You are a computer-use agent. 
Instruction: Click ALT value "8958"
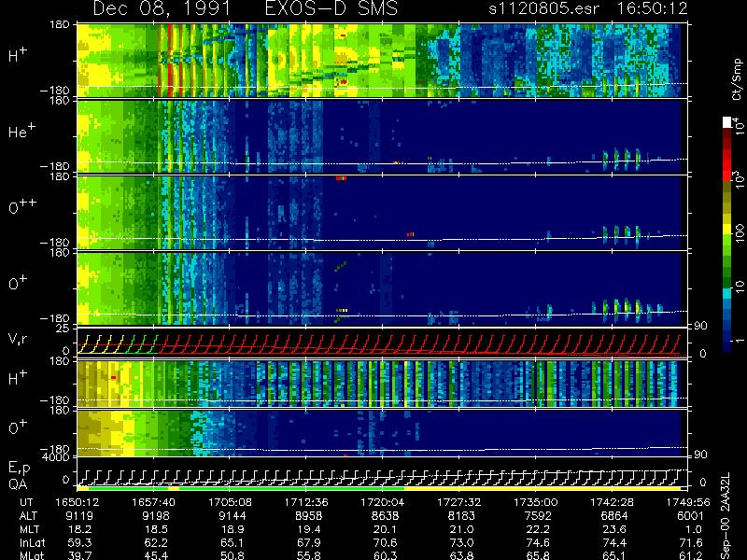coord(309,516)
